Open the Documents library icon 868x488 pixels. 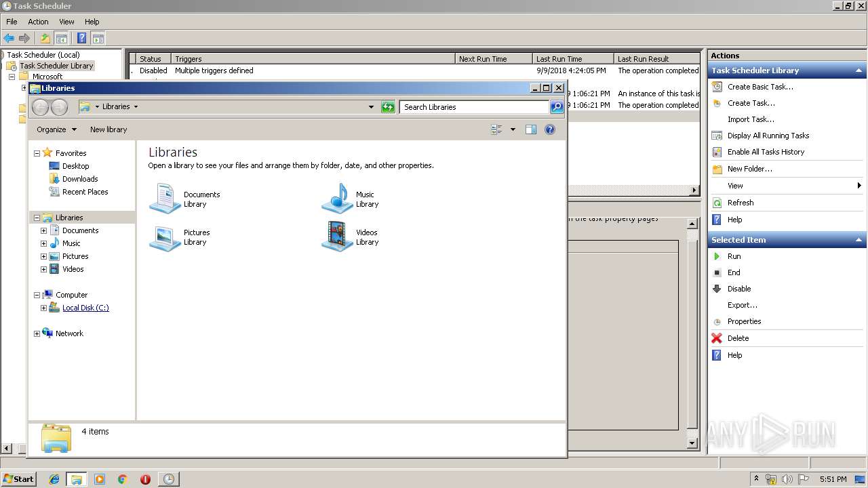[x=165, y=198]
